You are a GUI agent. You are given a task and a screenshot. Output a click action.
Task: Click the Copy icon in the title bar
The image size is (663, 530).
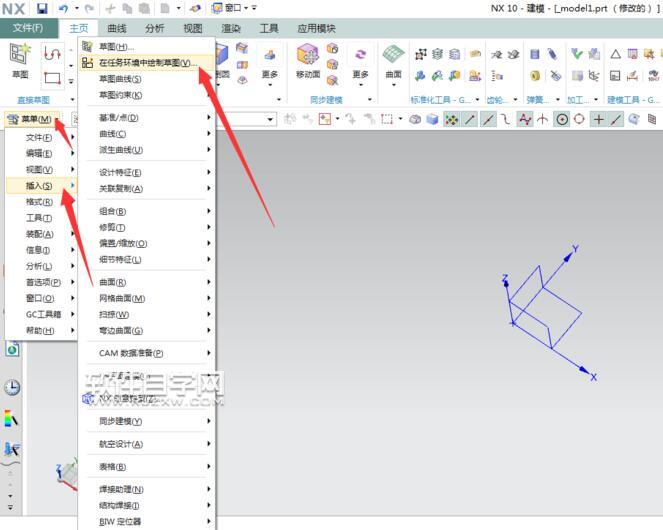click(x=127, y=8)
